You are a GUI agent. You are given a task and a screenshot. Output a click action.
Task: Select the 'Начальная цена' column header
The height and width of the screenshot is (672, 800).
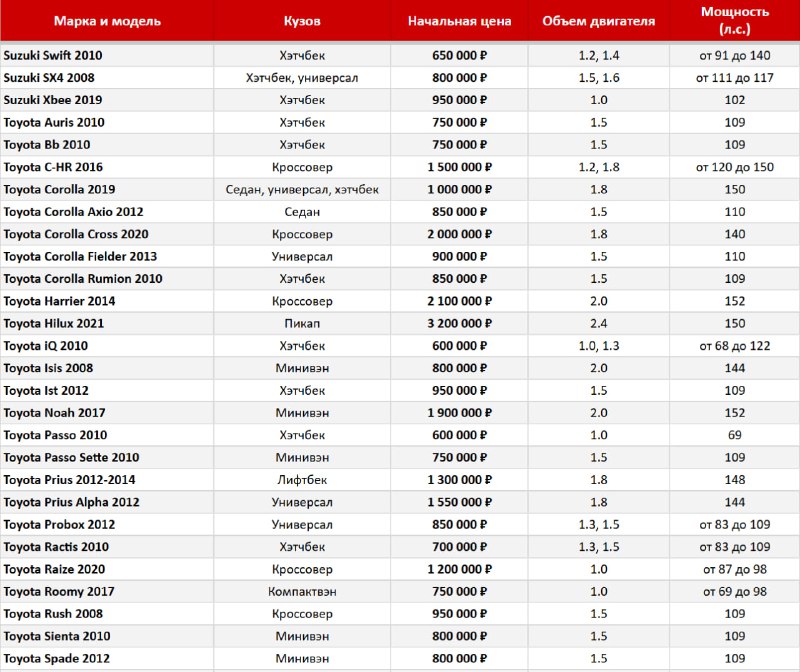pyautogui.click(x=459, y=20)
